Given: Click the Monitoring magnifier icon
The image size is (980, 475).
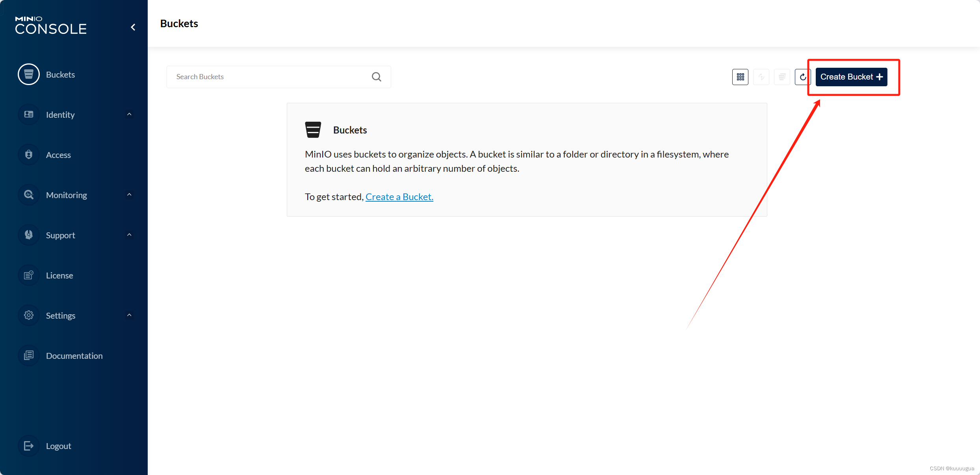Looking at the screenshot, I should click(x=29, y=195).
